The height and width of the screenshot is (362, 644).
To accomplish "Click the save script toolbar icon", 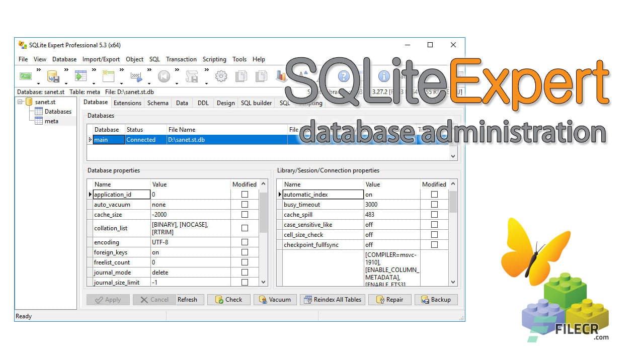I will point(193,76).
